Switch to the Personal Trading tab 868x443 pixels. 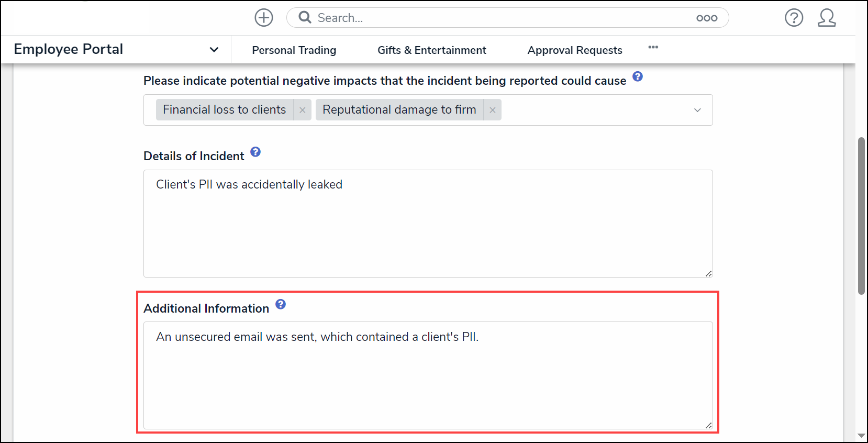tap(294, 50)
